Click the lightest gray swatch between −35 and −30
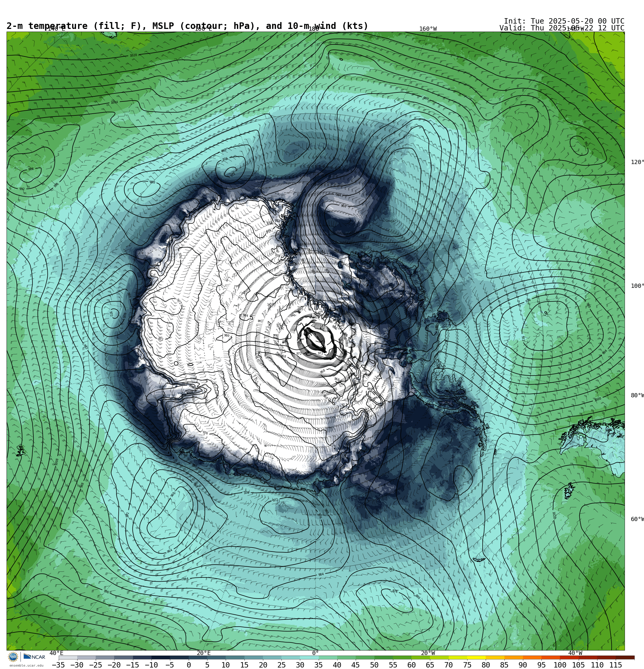644x669 pixels. point(68,657)
